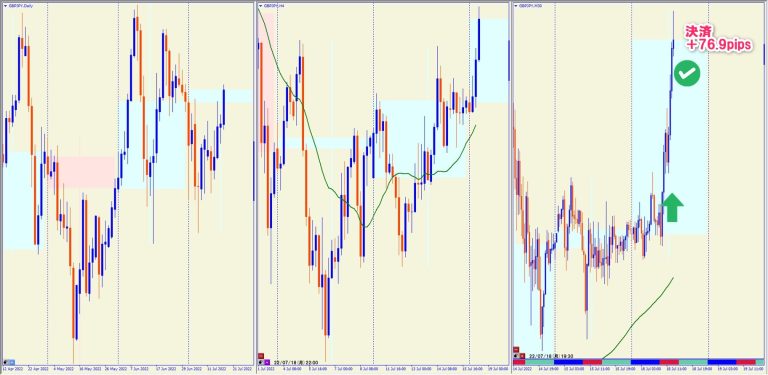
Task: Click the green checkmark badge on M30 chart
Action: pyautogui.click(x=687, y=73)
